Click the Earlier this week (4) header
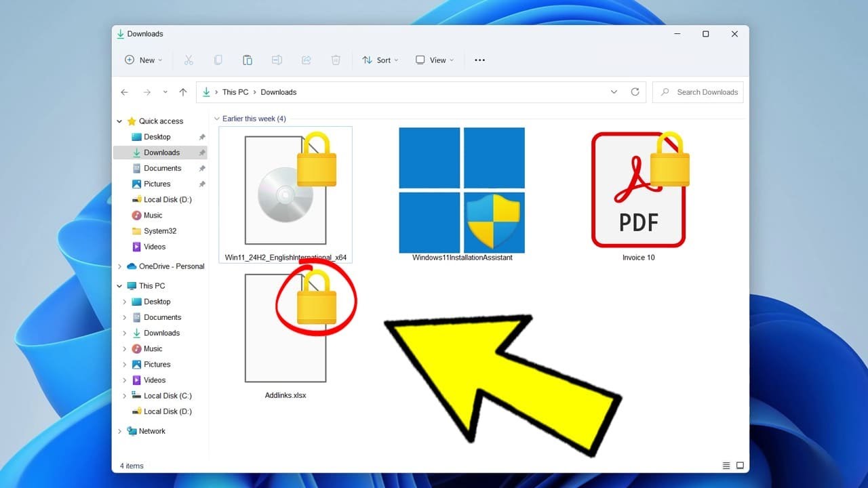868x488 pixels. (x=254, y=119)
